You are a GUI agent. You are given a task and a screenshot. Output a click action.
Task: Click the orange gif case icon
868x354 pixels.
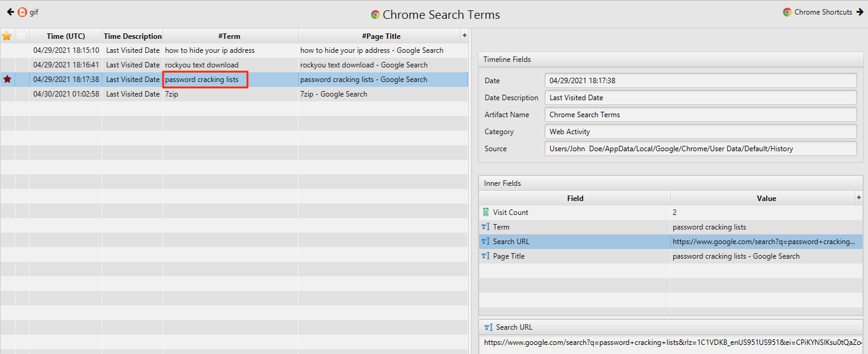[22, 12]
